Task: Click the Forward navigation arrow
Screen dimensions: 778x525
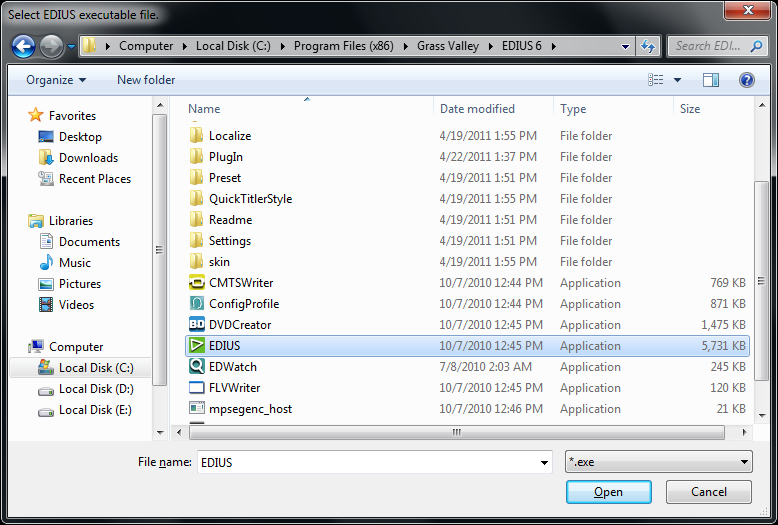Action: (52, 47)
